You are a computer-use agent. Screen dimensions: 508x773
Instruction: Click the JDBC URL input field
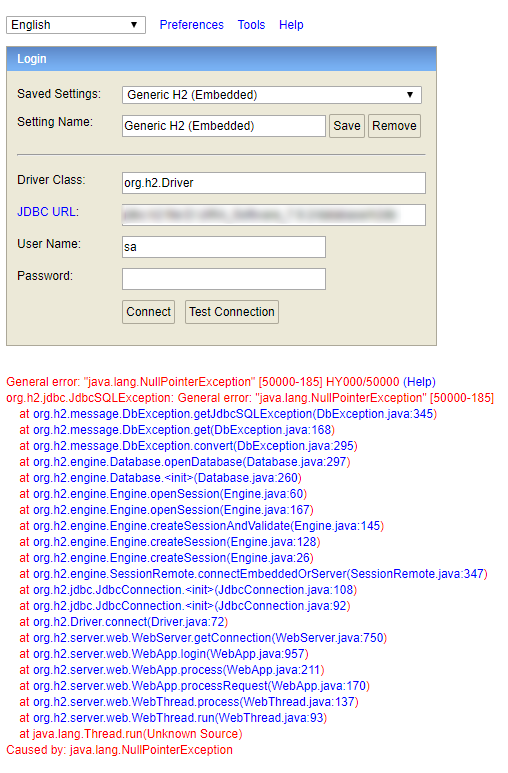274,215
